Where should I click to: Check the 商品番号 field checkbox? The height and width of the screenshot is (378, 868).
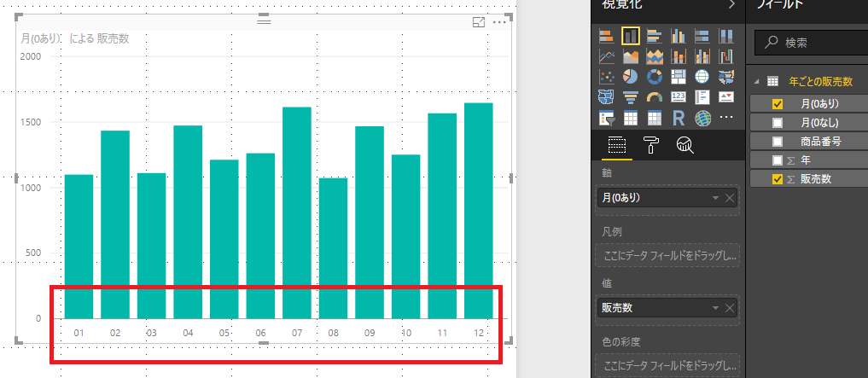point(778,141)
